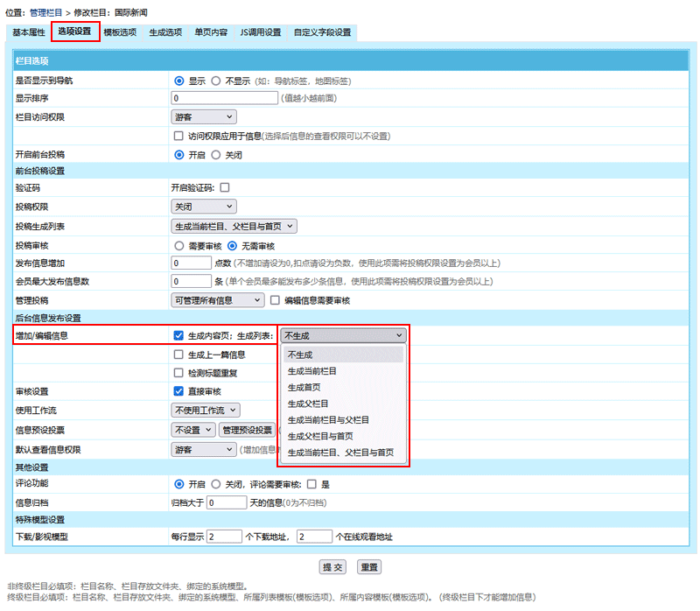
Task: Open the 投稿生成列表 dropdown
Action: click(x=234, y=226)
